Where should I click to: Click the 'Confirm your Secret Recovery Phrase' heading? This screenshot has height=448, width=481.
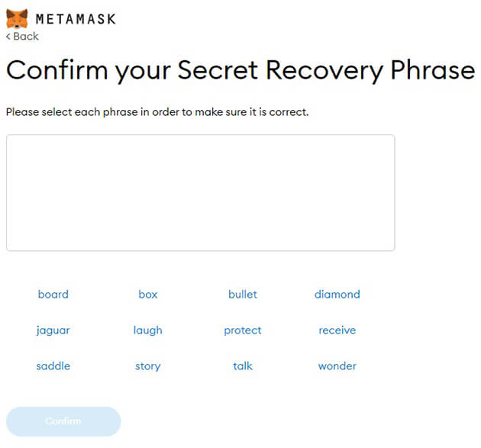point(240,70)
